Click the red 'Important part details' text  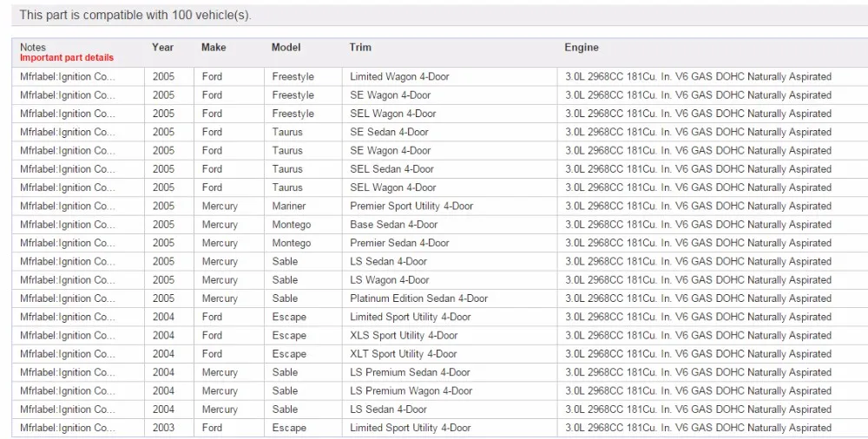coord(67,57)
